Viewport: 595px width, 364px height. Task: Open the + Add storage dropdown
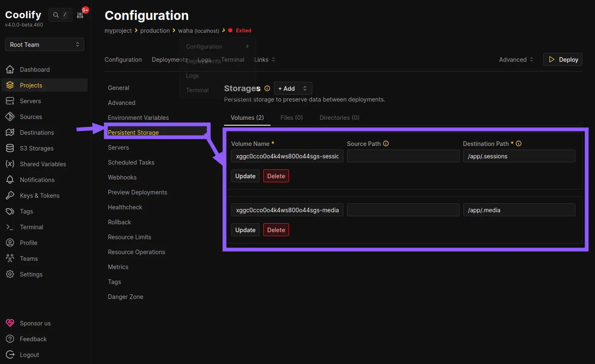pyautogui.click(x=293, y=89)
